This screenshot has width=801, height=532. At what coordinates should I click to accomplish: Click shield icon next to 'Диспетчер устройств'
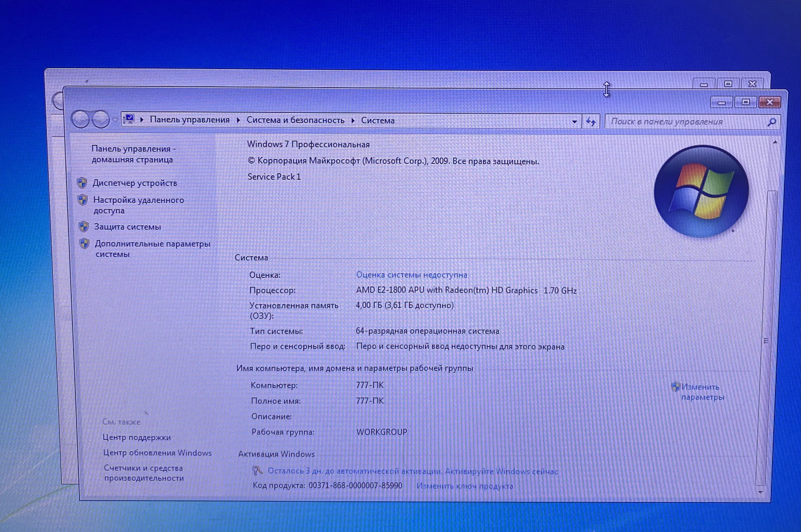point(82,183)
